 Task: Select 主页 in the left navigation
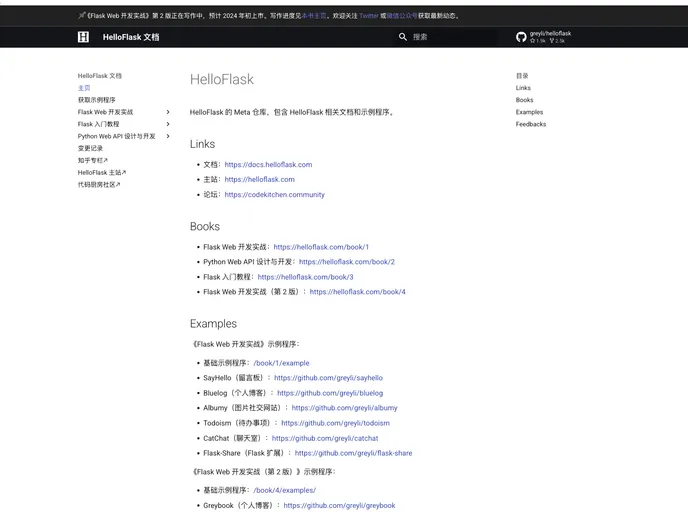click(x=84, y=88)
